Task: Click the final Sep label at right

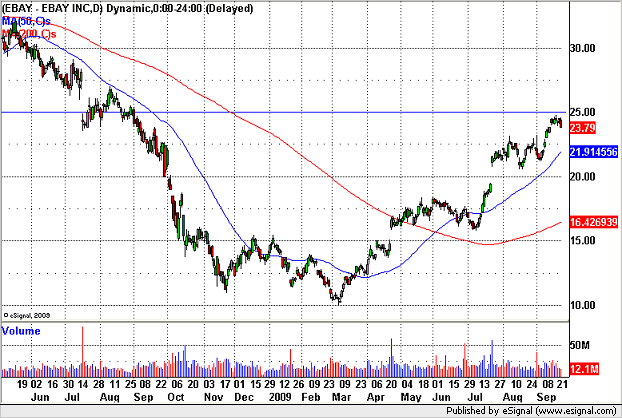Action: (x=547, y=397)
